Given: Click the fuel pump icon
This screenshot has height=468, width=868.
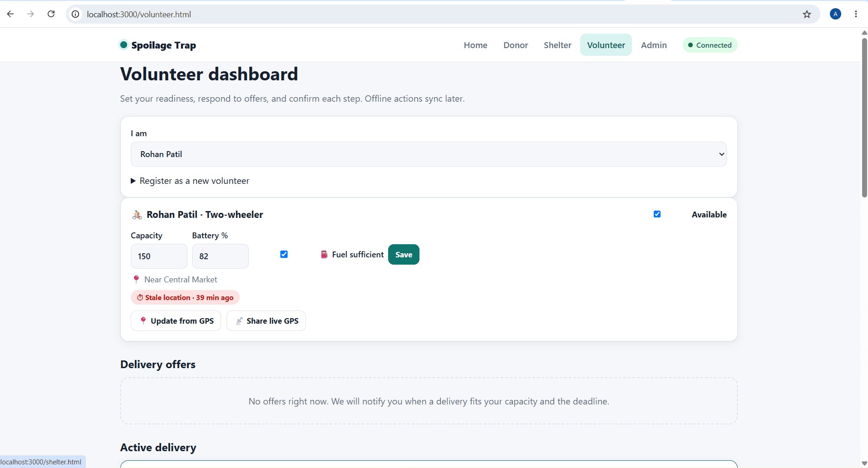Looking at the screenshot, I should [324, 255].
